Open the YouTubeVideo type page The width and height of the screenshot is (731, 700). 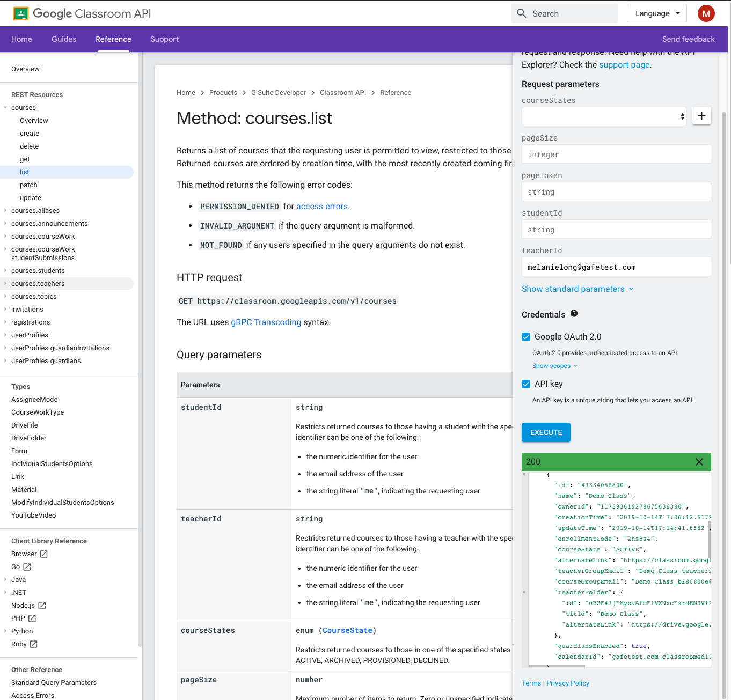(33, 515)
